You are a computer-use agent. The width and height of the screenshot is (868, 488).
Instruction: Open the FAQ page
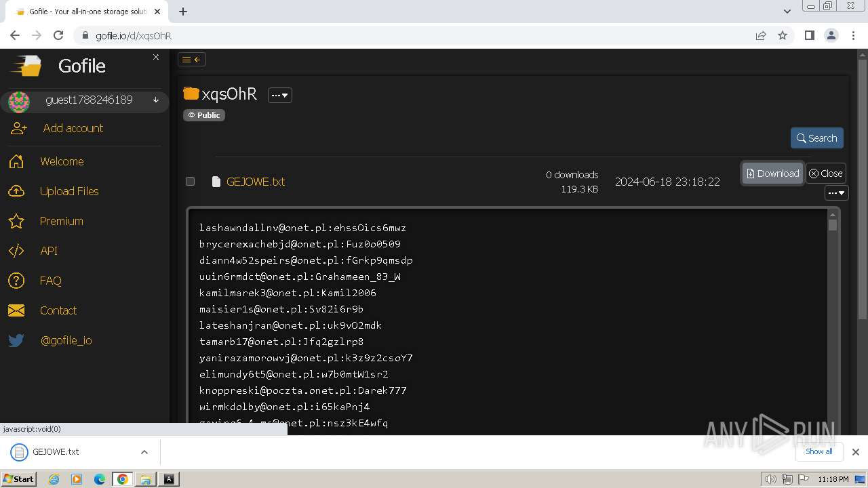click(x=51, y=281)
